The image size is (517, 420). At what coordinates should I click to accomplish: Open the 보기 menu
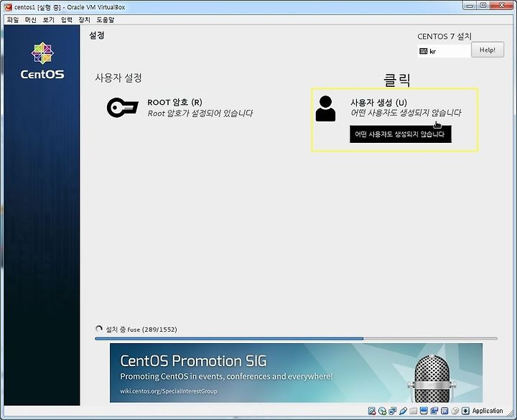(49, 20)
